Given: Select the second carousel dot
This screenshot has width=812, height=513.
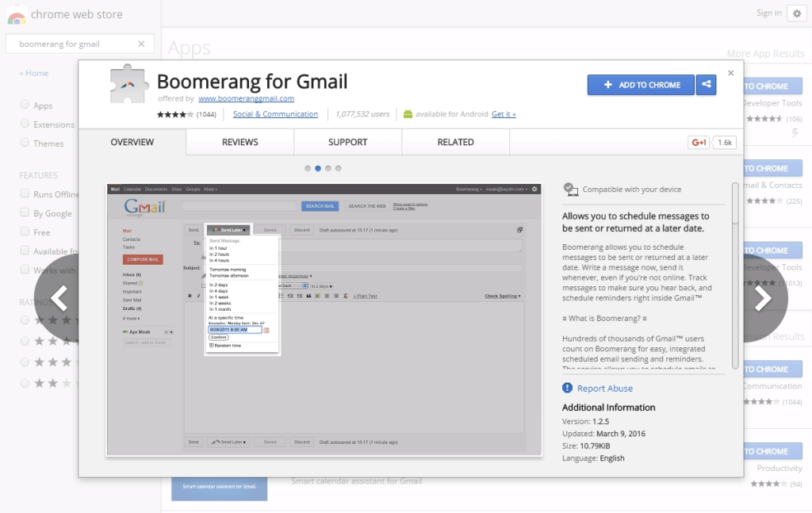Looking at the screenshot, I should [318, 168].
